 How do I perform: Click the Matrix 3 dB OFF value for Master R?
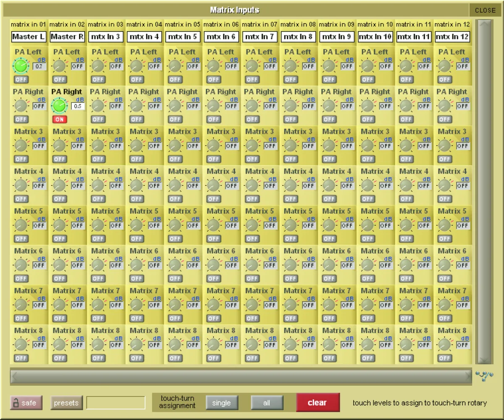[x=78, y=146]
